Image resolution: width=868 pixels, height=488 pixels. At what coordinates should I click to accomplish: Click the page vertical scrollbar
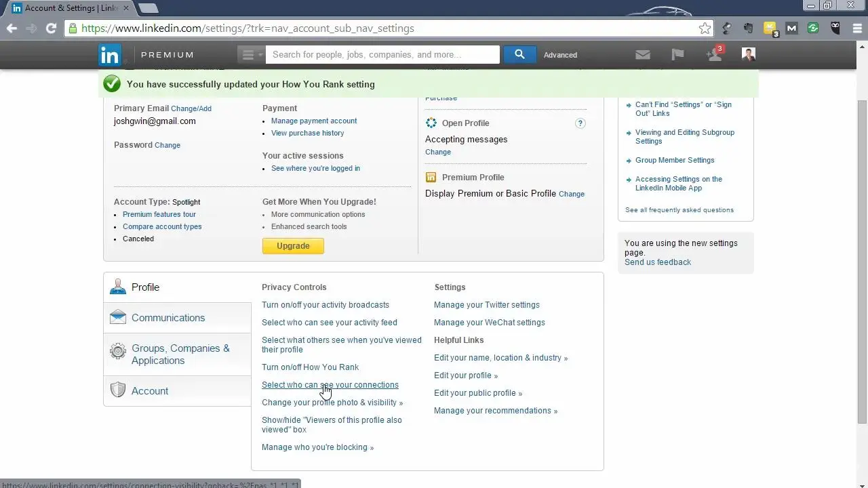(862, 261)
